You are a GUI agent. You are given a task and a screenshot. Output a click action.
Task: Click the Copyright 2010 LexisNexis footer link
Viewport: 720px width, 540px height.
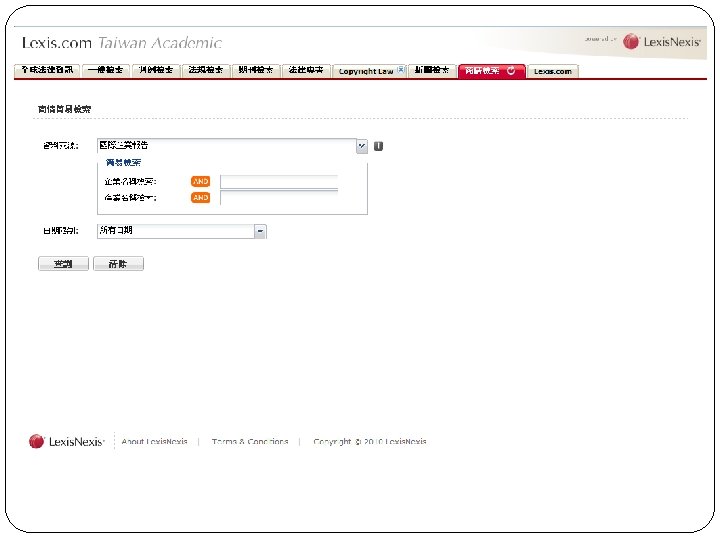pos(370,441)
